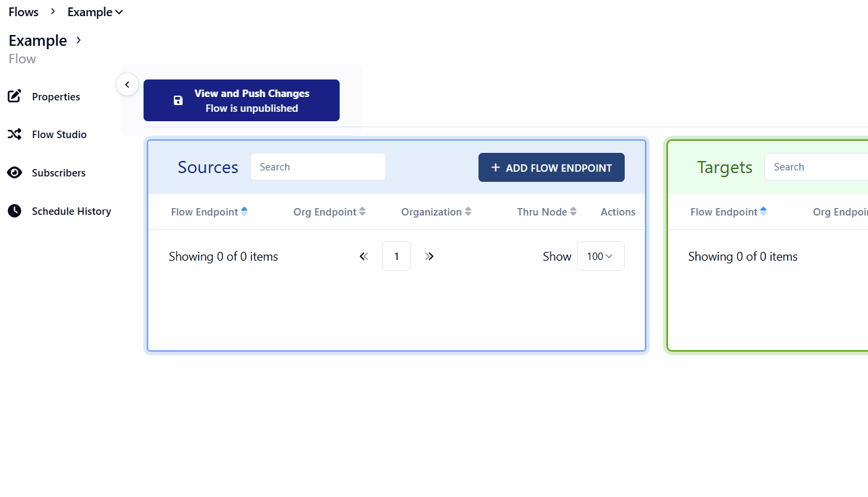Click the Properties edit icon in sidebar
This screenshot has height=497, width=868.
pyautogui.click(x=14, y=96)
